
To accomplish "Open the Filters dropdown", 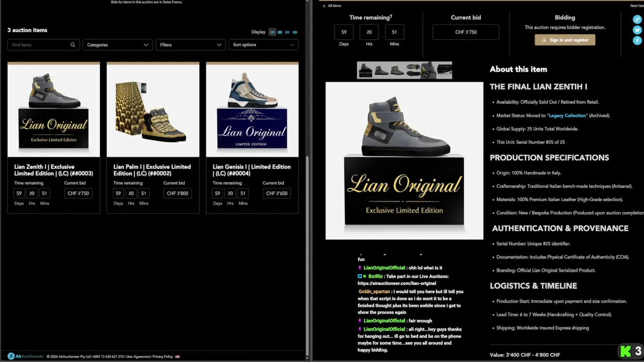I will click(191, 45).
